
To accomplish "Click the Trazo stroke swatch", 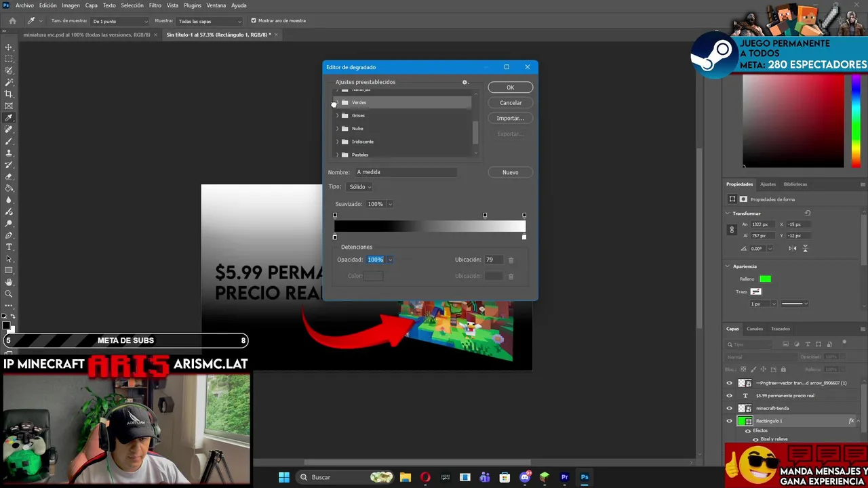I will coord(755,292).
